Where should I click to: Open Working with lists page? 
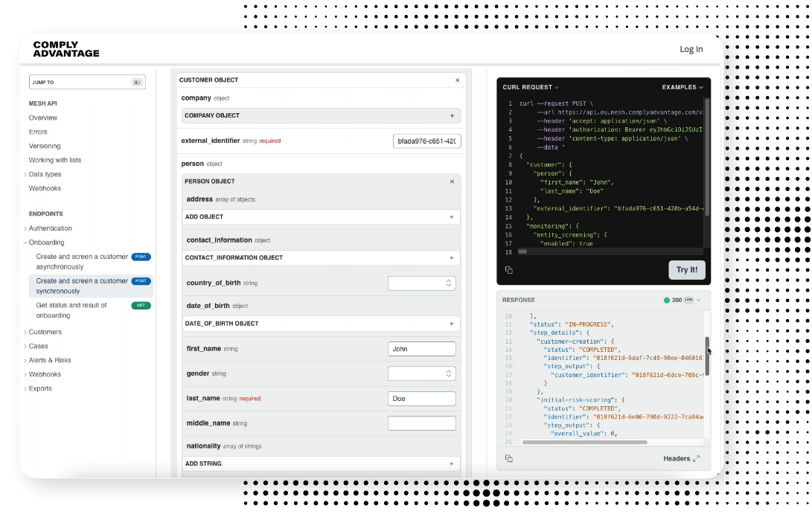click(x=55, y=161)
